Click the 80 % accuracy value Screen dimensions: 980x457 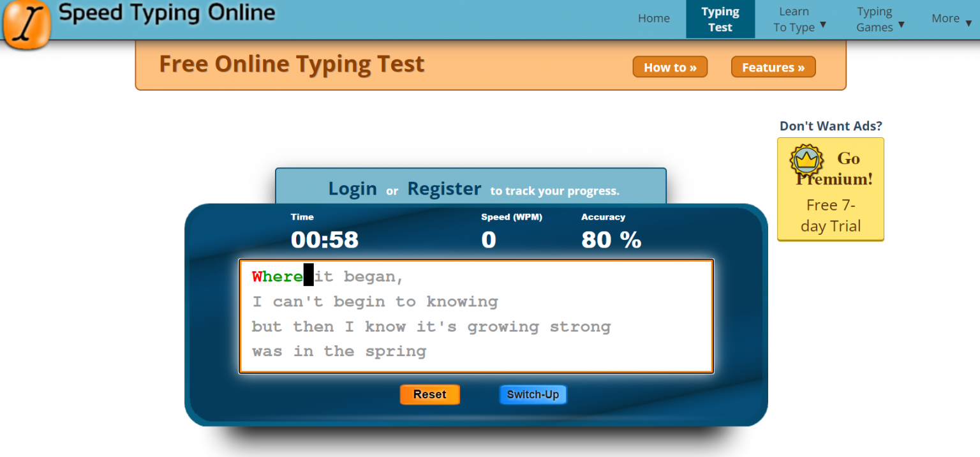pyautogui.click(x=611, y=240)
